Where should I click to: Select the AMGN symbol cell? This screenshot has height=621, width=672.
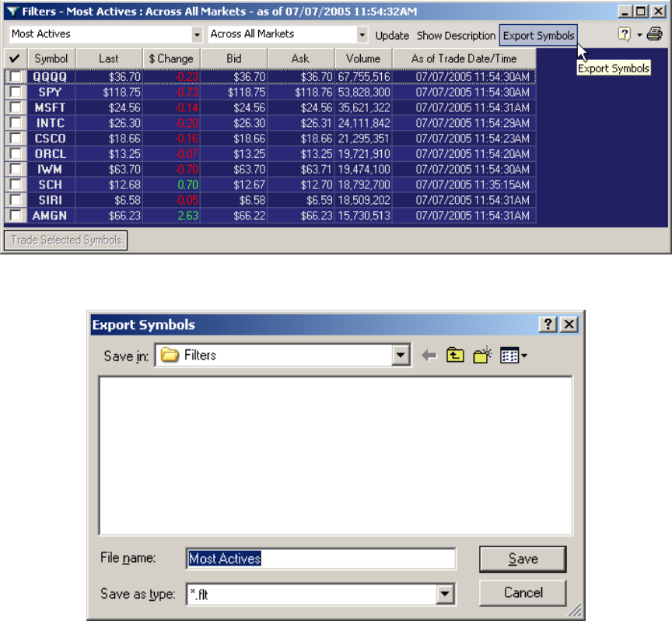point(51,216)
